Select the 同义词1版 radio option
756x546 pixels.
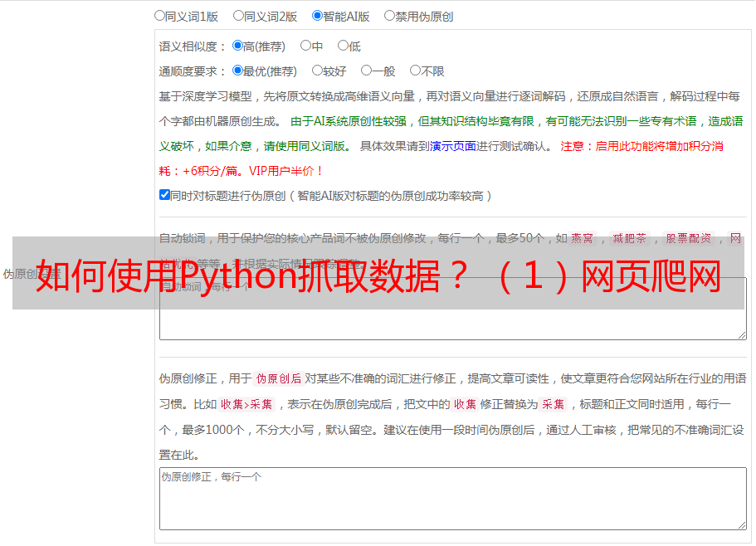[159, 16]
